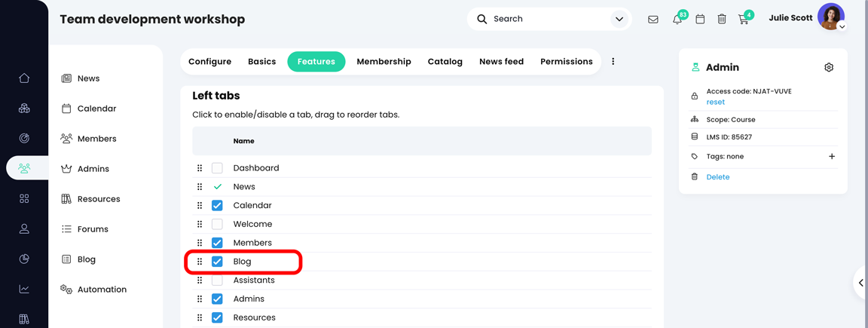
Task: Switch to the Configure tab
Action: click(x=209, y=62)
